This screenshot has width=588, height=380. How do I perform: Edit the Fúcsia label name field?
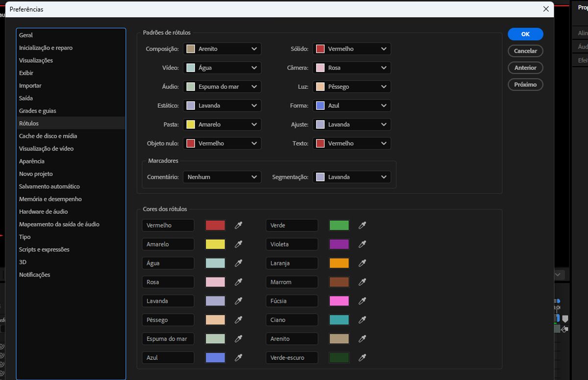coord(292,301)
